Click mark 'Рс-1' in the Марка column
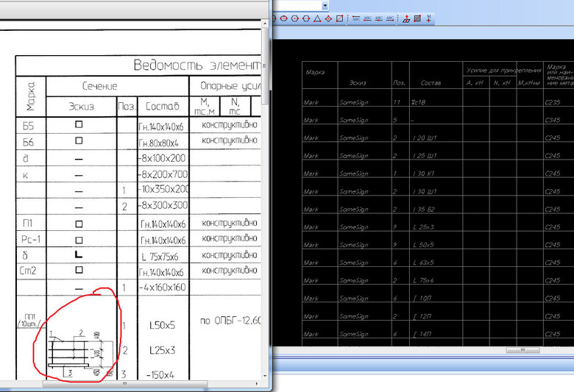Viewport: 574px width, 392px height. pyautogui.click(x=31, y=239)
